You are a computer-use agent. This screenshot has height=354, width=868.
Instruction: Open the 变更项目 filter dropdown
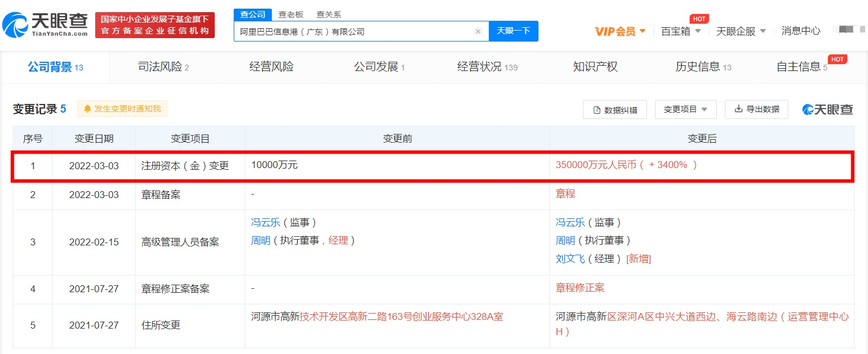point(686,109)
